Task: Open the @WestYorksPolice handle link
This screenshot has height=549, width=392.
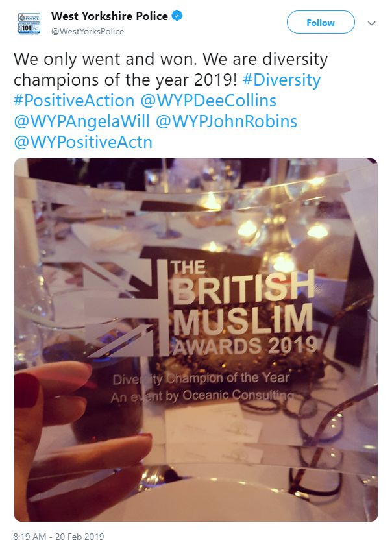Action: pos(88,31)
